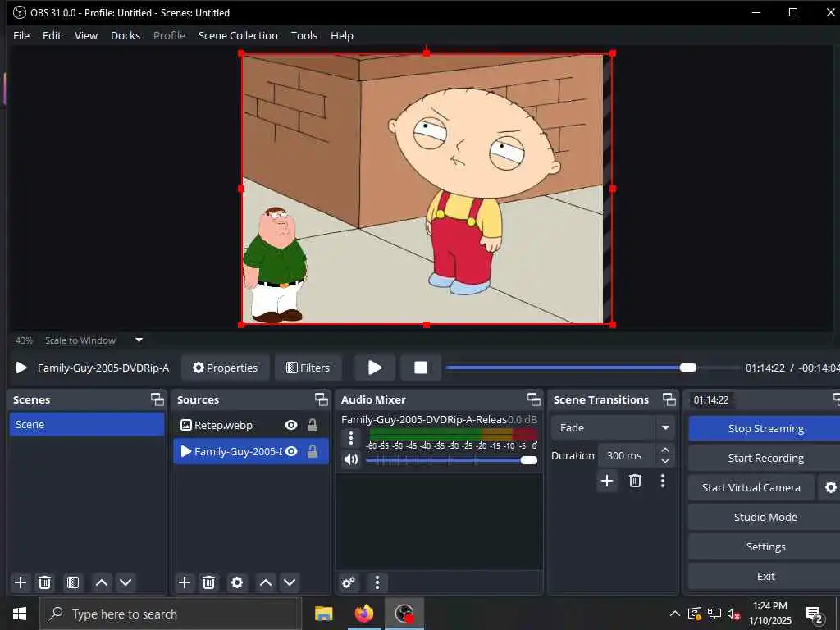Add a new scene transition
This screenshot has height=630, width=840.
click(607, 481)
